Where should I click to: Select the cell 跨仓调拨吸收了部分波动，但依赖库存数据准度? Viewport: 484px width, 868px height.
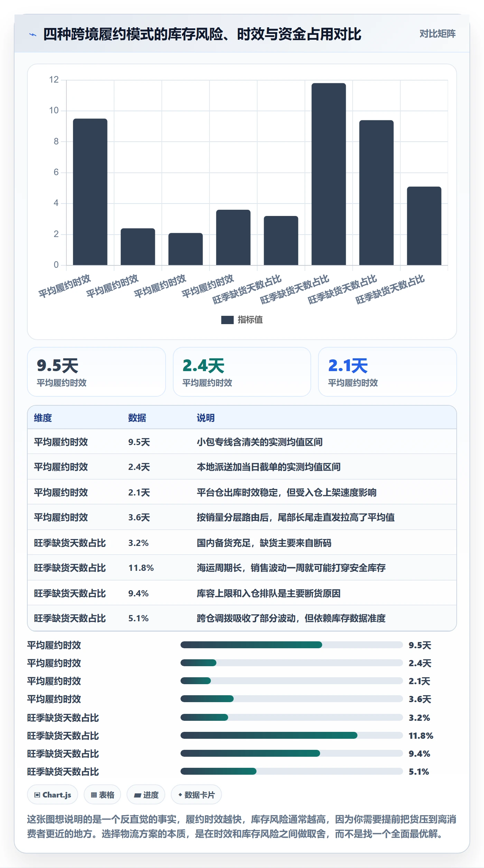[x=291, y=618]
